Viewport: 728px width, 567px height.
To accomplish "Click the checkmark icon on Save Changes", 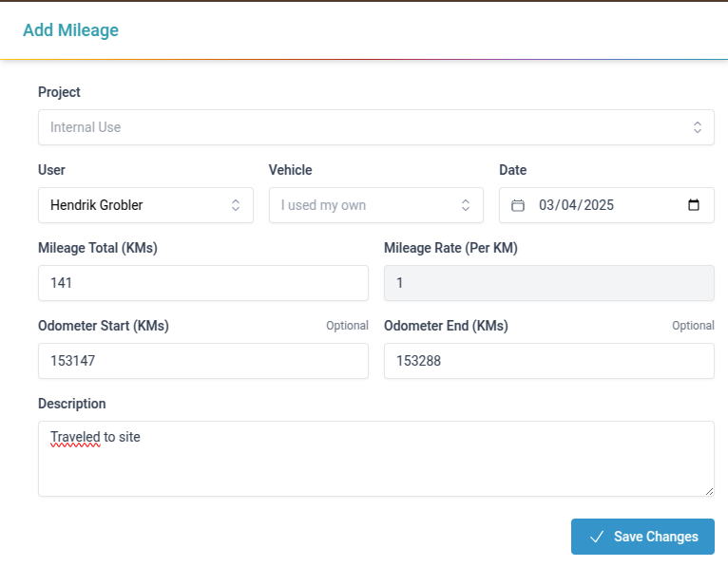I will (597, 537).
